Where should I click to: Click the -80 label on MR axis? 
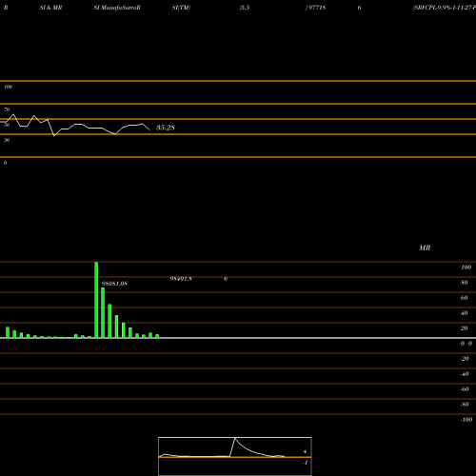[x=465, y=405]
